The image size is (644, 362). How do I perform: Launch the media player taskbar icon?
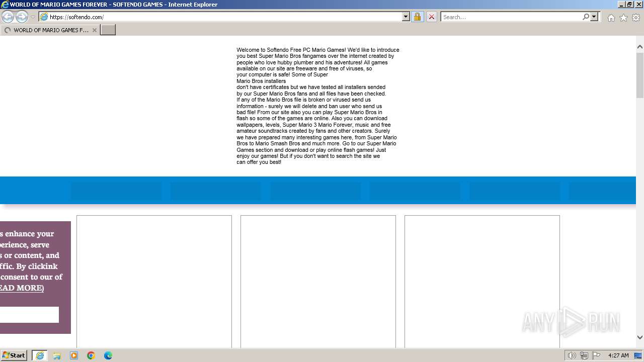coord(74,355)
